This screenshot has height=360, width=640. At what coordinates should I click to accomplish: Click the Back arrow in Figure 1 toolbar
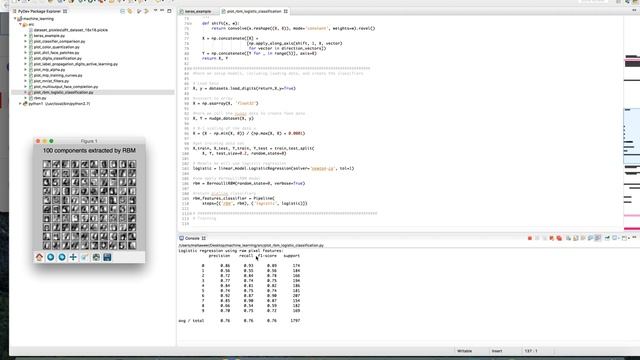tap(51, 257)
